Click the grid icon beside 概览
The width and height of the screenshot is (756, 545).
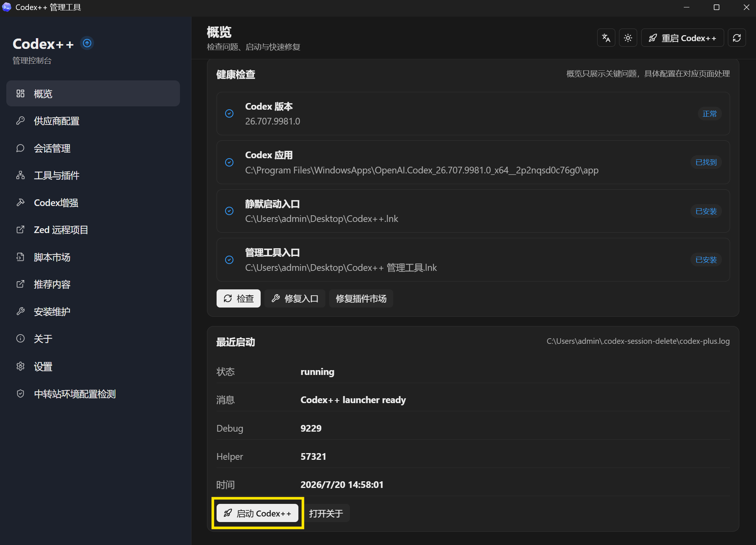pyautogui.click(x=20, y=93)
